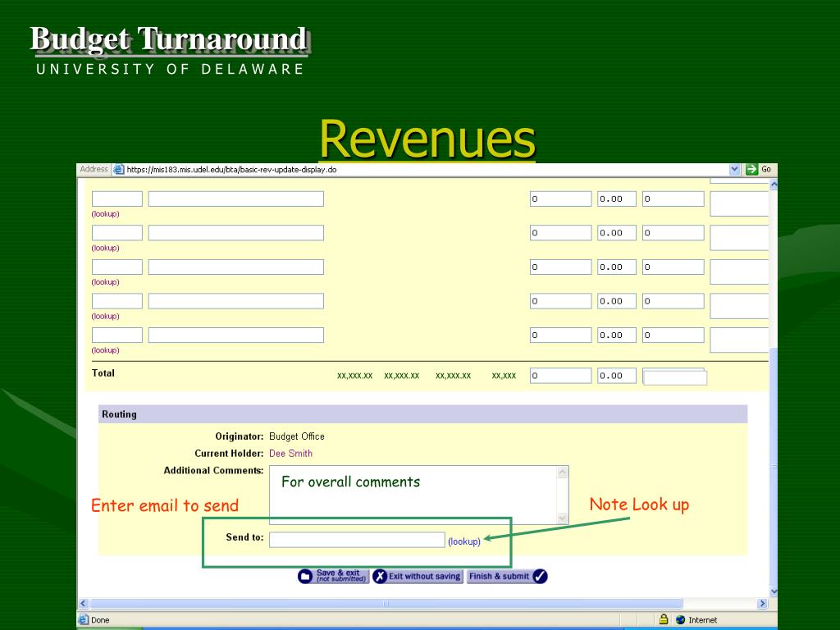The width and height of the screenshot is (840, 630).
Task: Click the second row's description input field
Action: [x=236, y=232]
